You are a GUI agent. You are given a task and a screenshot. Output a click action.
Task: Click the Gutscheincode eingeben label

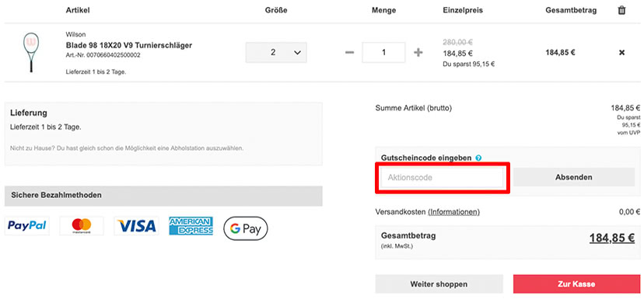426,158
